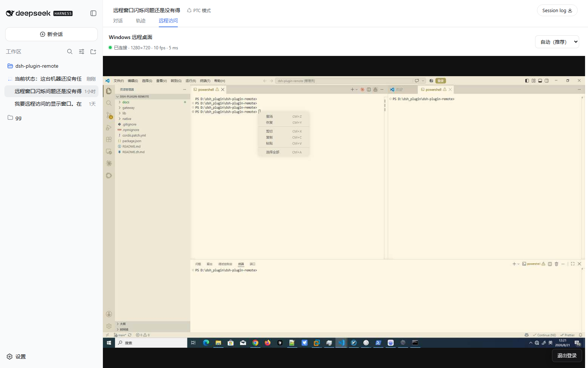Open the Manage gear in VS Code
The height and width of the screenshot is (368, 588).
(109, 326)
